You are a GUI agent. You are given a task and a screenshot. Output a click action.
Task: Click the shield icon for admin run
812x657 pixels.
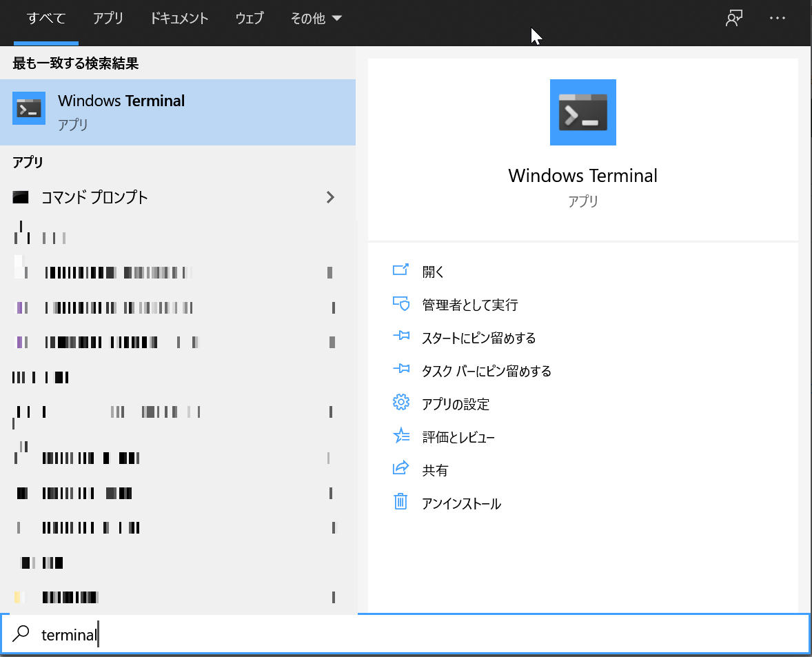pos(400,303)
